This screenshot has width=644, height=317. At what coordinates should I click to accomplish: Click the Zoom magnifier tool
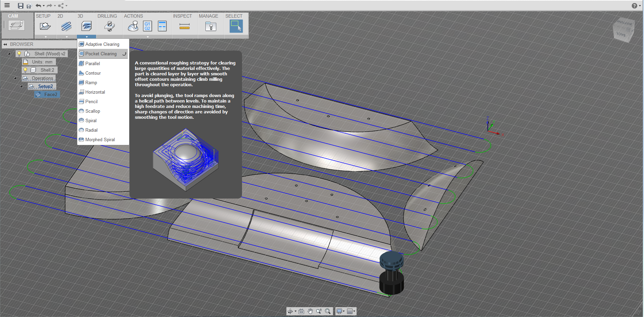[x=319, y=311]
